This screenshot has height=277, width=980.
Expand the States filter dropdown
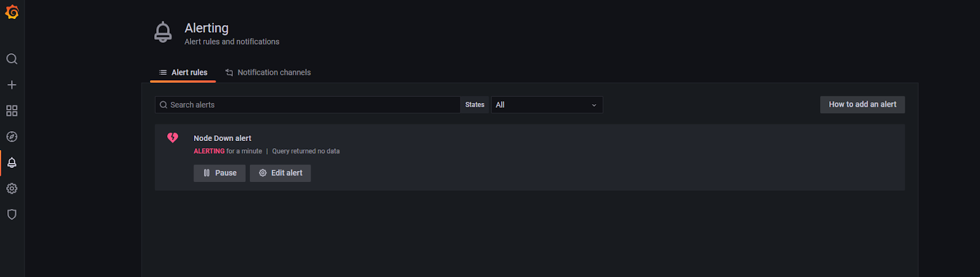click(546, 105)
